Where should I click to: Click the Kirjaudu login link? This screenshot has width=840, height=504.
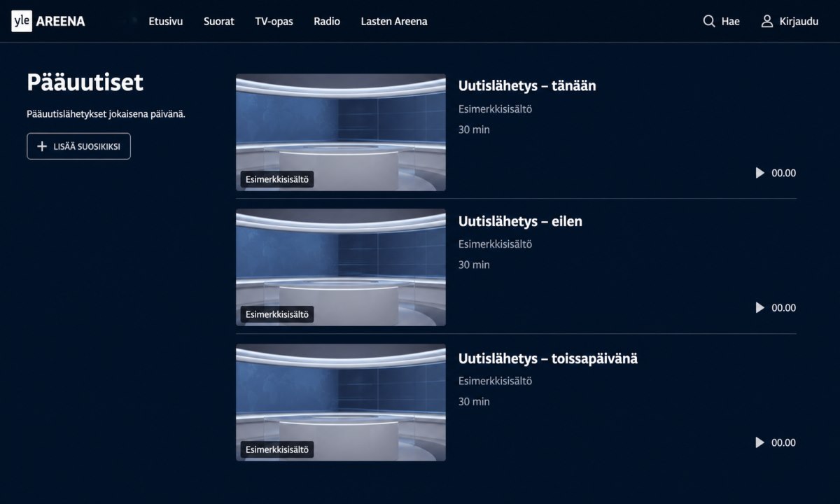(799, 22)
